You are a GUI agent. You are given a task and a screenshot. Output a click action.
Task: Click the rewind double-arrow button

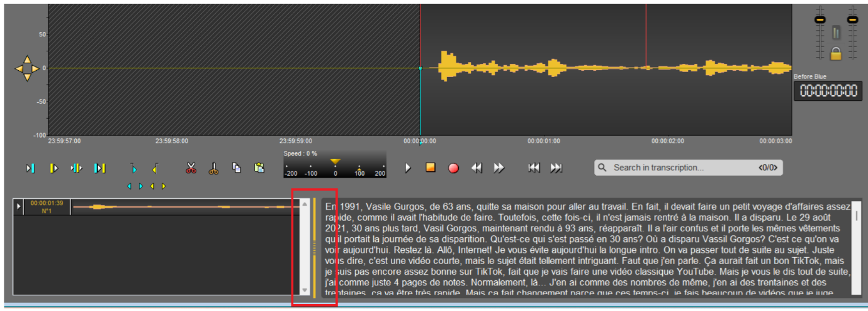pyautogui.click(x=477, y=168)
